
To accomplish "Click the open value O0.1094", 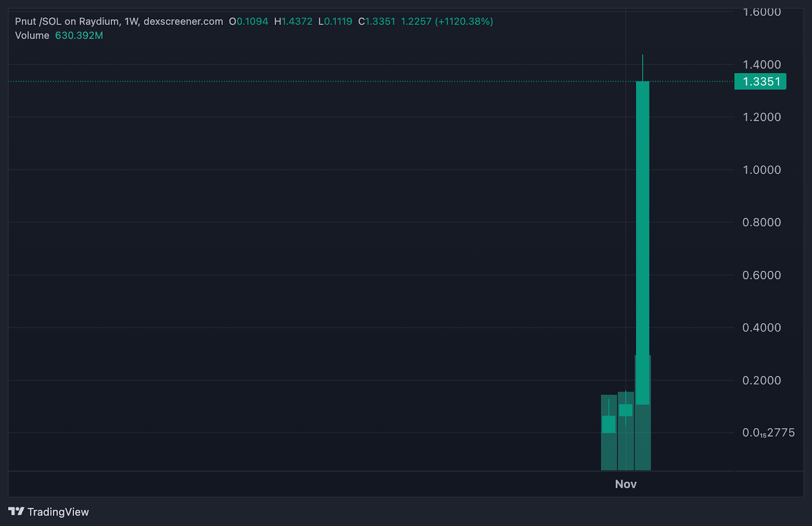I will [x=248, y=21].
